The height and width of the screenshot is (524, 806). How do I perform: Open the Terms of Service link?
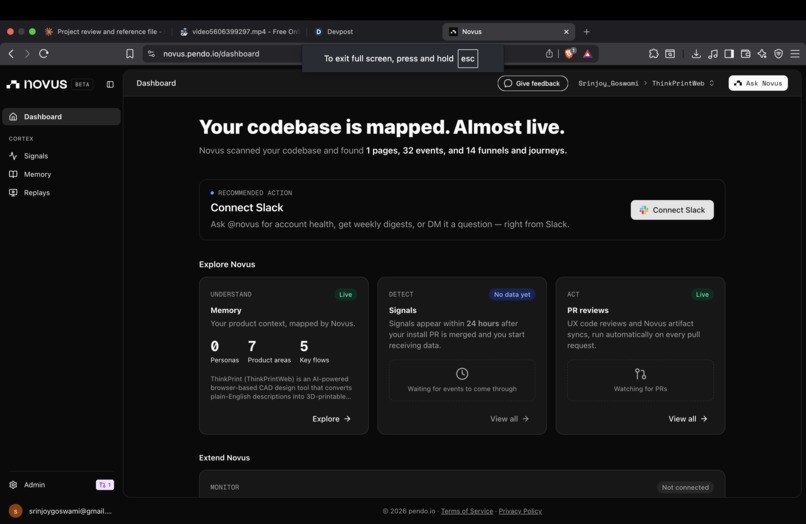(467, 511)
